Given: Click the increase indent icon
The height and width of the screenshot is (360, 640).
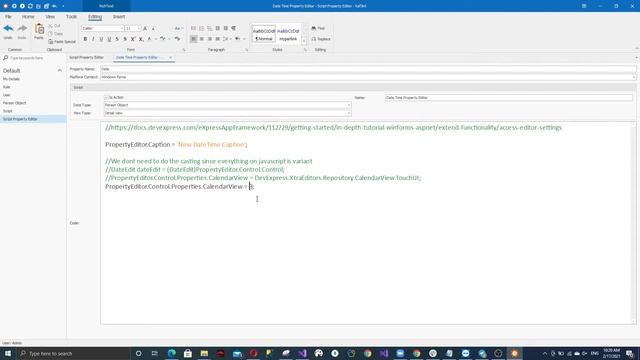Looking at the screenshot, I should click(225, 28).
